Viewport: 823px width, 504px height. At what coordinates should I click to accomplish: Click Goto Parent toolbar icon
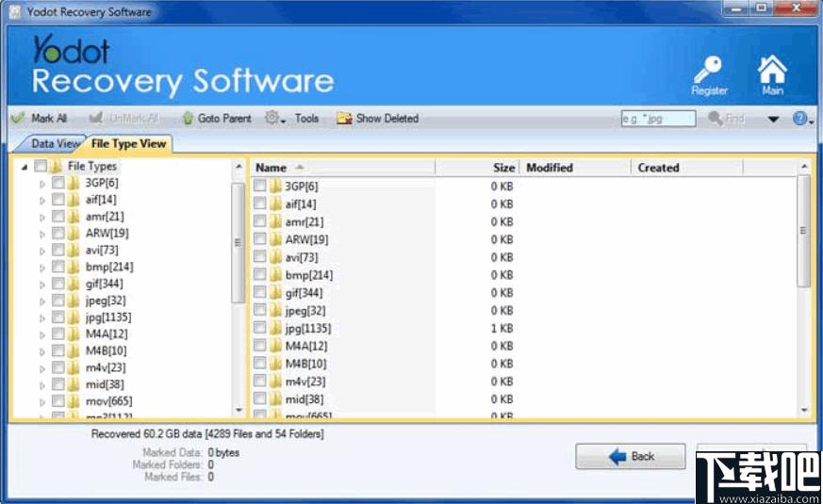pyautogui.click(x=188, y=119)
